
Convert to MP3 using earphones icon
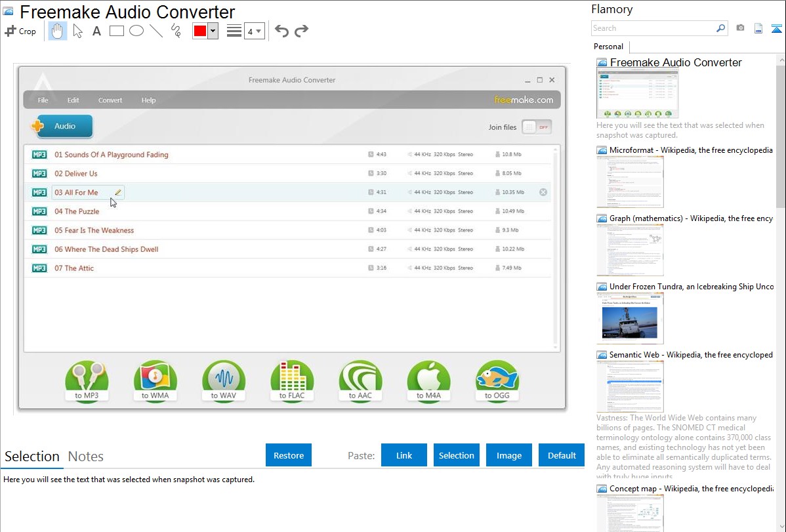click(x=87, y=381)
